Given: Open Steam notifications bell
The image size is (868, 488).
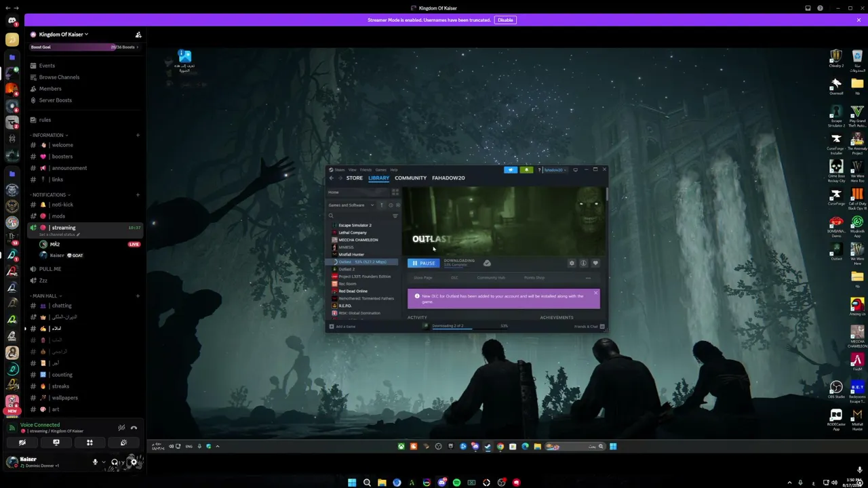Looking at the screenshot, I should (x=526, y=169).
